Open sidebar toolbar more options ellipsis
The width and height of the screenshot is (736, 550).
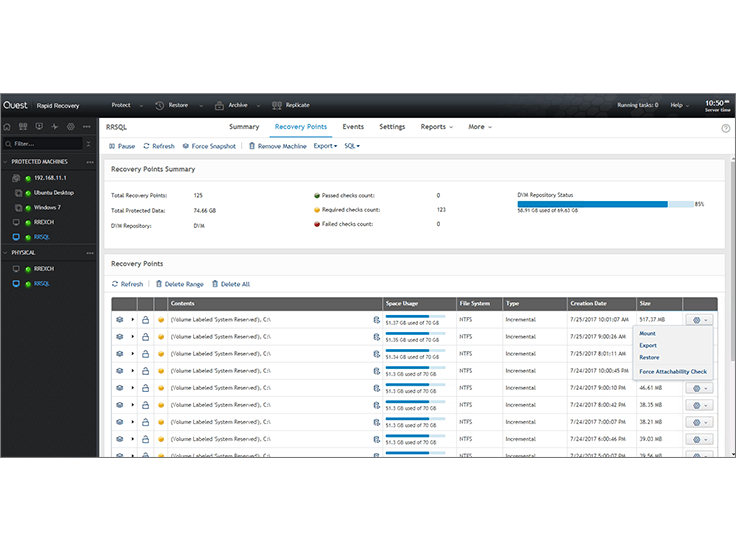pyautogui.click(x=87, y=127)
